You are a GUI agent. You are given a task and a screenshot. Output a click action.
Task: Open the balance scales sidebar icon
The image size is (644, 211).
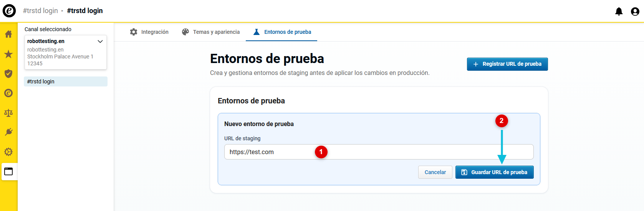click(8, 113)
